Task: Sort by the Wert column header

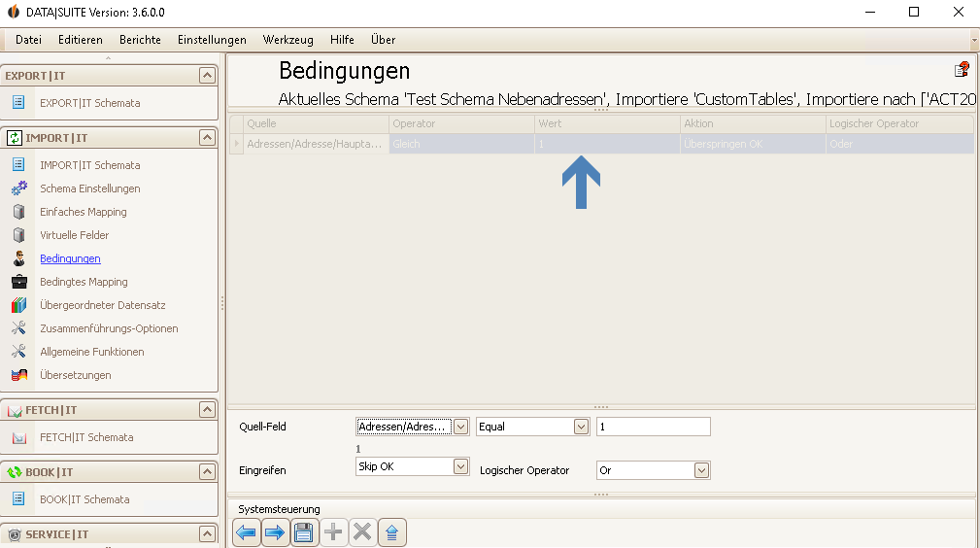Action: pyautogui.click(x=607, y=123)
